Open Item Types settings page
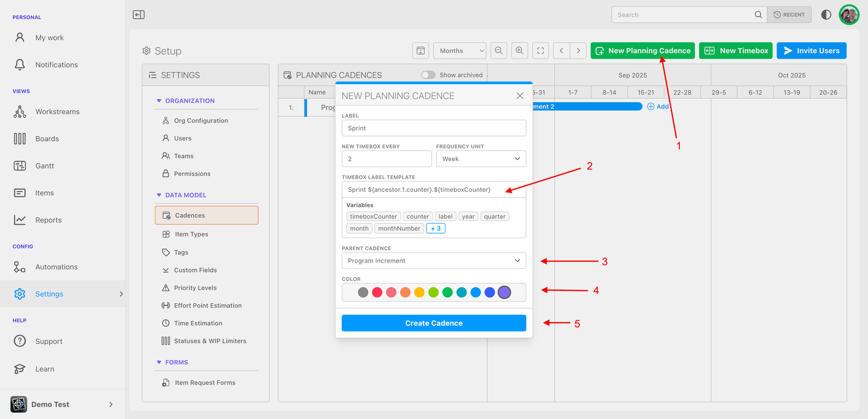 (191, 234)
